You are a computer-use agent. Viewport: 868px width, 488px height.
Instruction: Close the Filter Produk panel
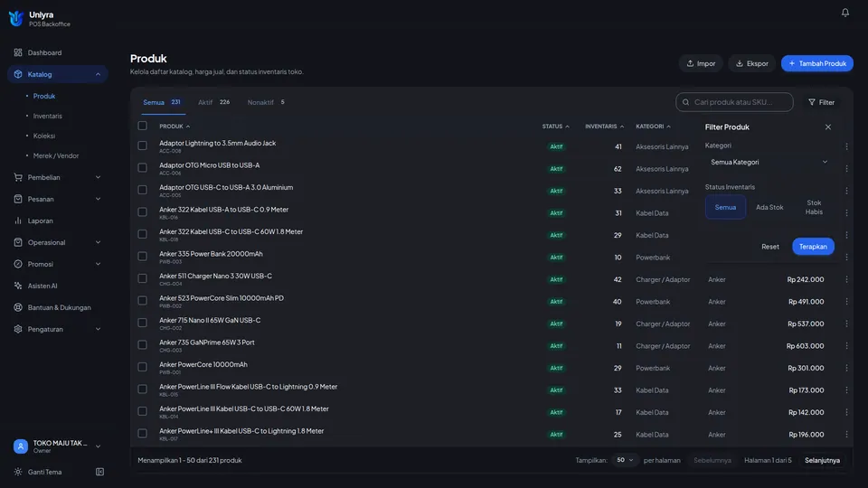coord(827,127)
